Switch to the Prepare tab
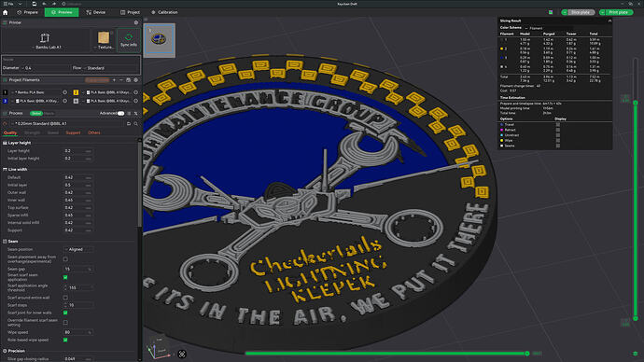Screen dimensions: 644x362 pyautogui.click(x=27, y=12)
